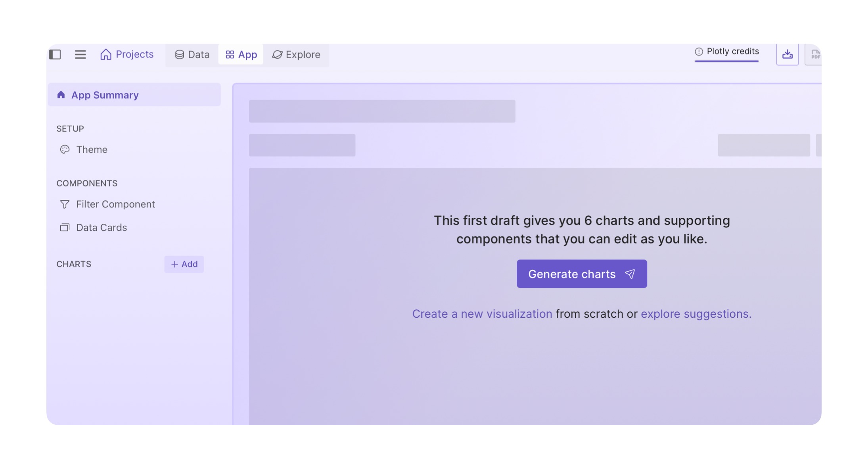Click the Data Cards icon
The image size is (868, 474).
65,228
